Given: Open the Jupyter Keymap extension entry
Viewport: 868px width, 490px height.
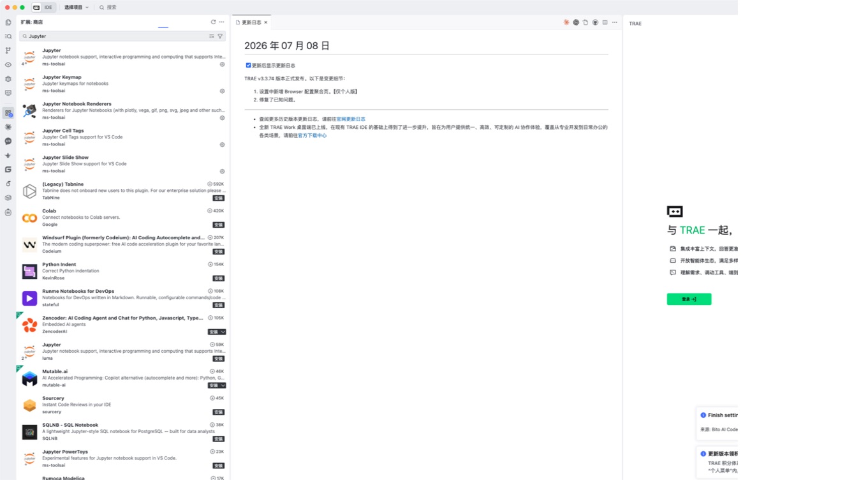Looking at the screenshot, I should (123, 84).
